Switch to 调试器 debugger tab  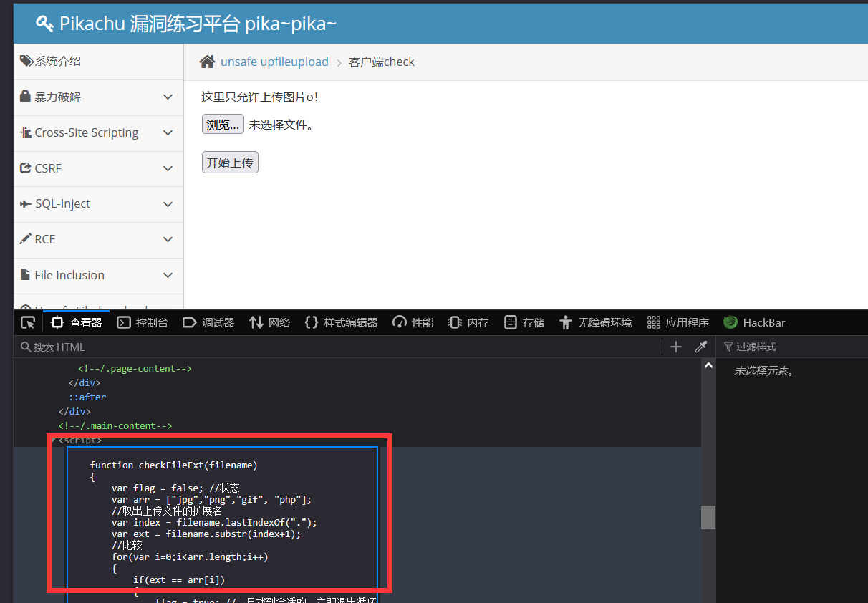point(208,322)
